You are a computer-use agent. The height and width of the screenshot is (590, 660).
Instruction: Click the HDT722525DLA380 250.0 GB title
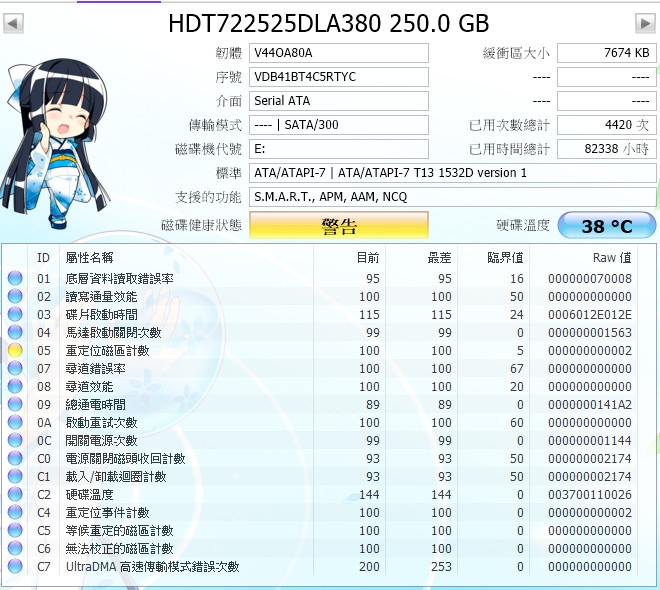click(x=329, y=24)
